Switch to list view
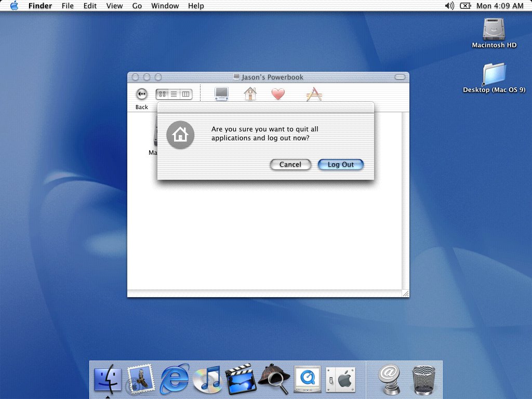The width and height of the screenshot is (532, 399). click(174, 94)
